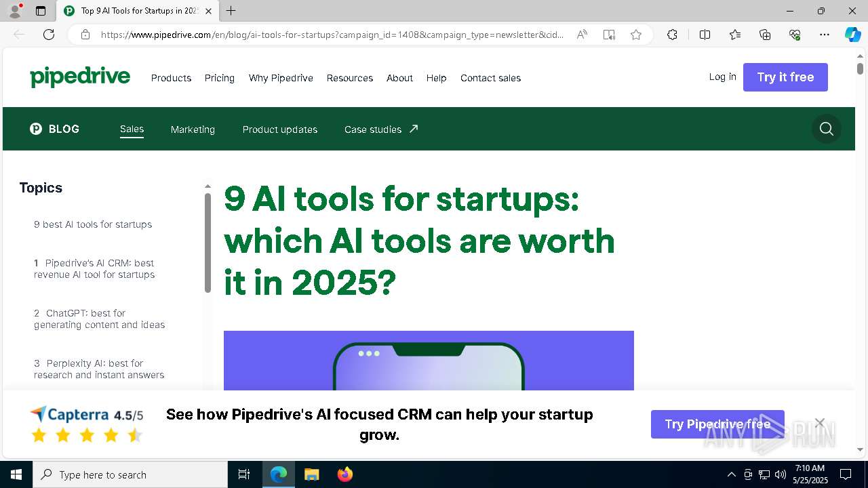The image size is (868, 488).
Task: Open Case studies external link
Action: click(381, 129)
